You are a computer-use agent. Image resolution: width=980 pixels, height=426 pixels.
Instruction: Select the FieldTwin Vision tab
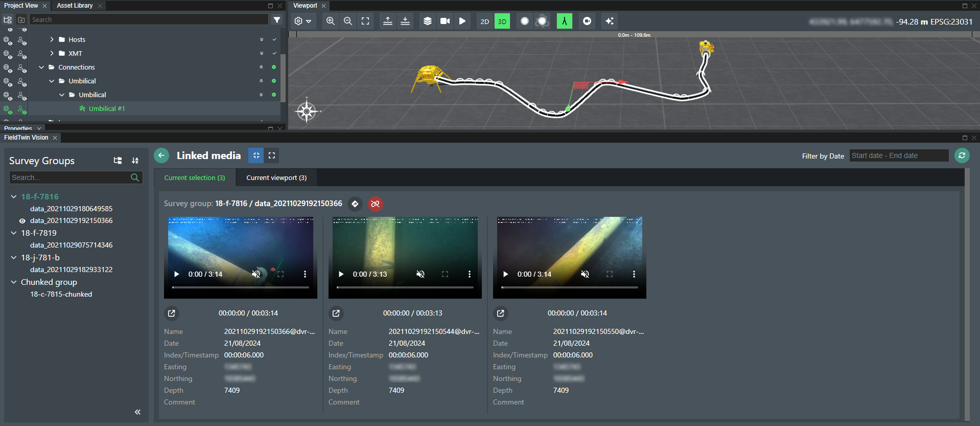pyautogui.click(x=26, y=138)
